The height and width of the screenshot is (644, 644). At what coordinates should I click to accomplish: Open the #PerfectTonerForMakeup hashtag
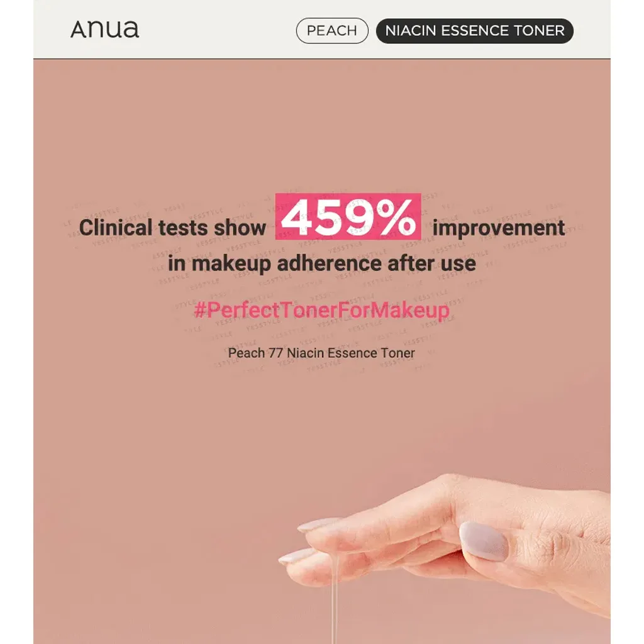click(x=321, y=311)
